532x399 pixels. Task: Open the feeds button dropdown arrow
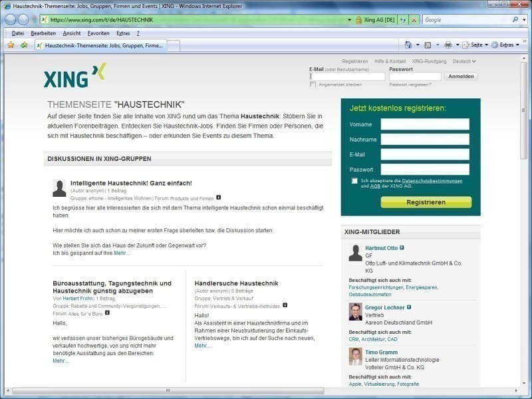438,45
